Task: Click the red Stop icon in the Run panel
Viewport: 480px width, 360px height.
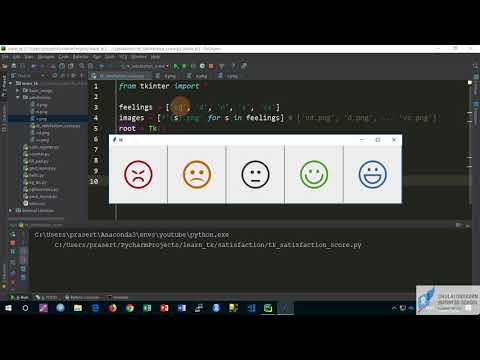Action: coord(13,243)
